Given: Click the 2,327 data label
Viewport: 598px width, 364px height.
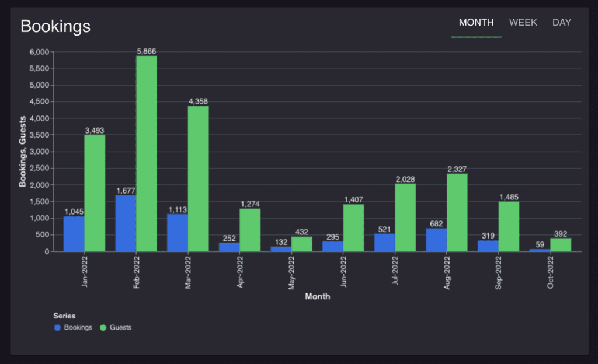Looking at the screenshot, I should click(x=457, y=169).
